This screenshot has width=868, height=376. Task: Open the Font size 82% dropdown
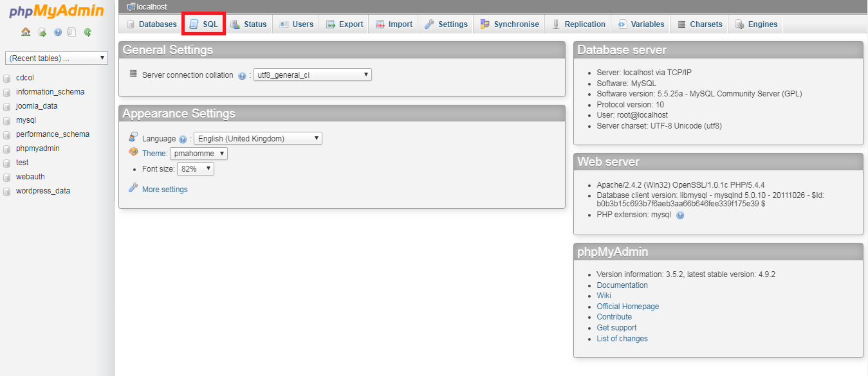(x=196, y=169)
